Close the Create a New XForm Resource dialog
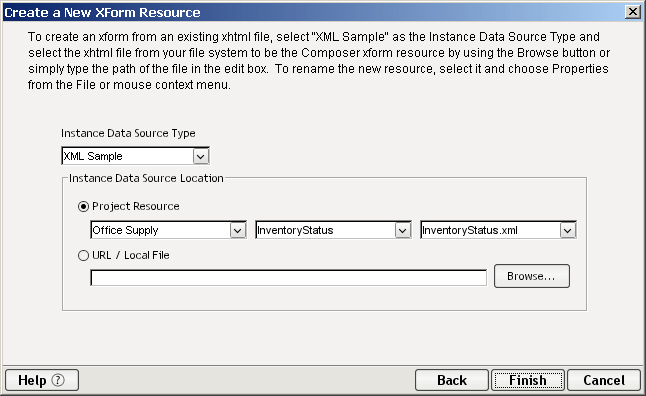This screenshot has height=396, width=646. tap(632, 12)
